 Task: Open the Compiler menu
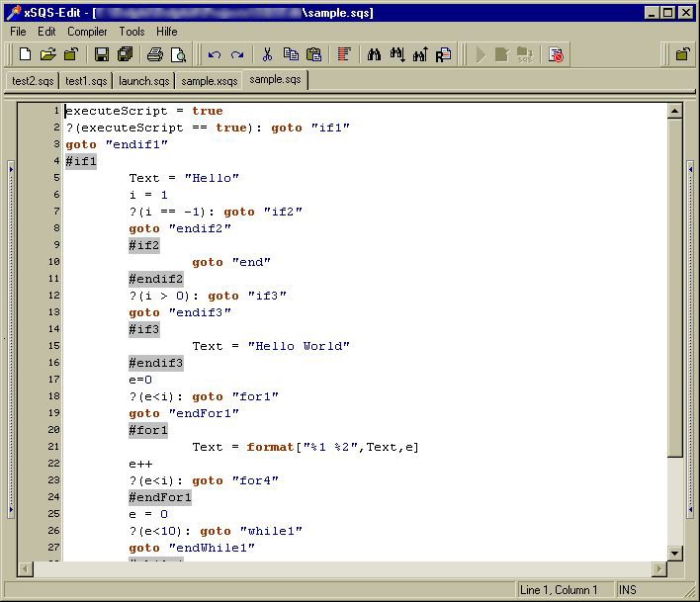[x=87, y=32]
